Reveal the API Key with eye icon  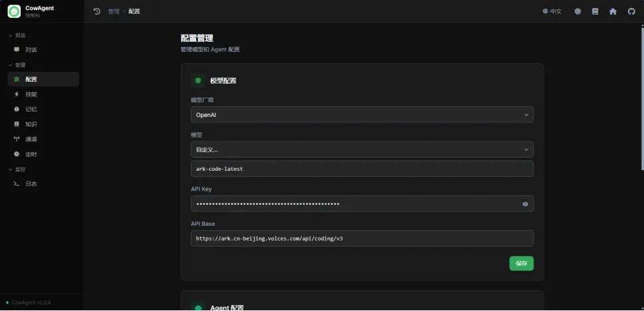pyautogui.click(x=525, y=204)
